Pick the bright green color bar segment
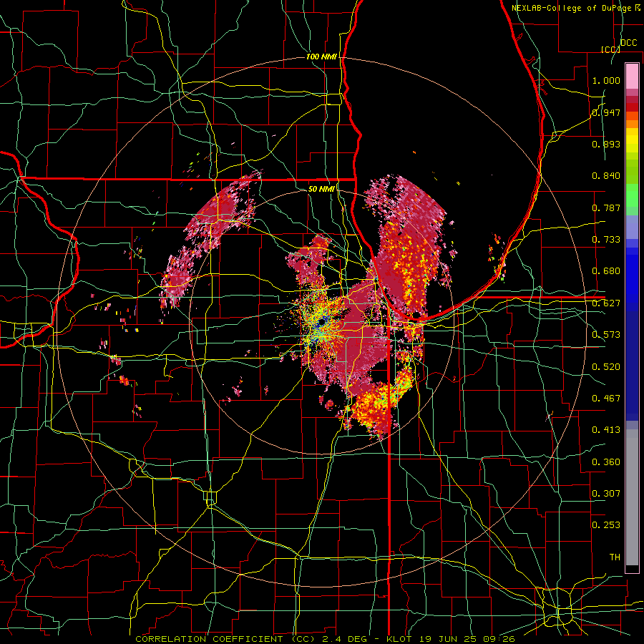 tap(632, 195)
